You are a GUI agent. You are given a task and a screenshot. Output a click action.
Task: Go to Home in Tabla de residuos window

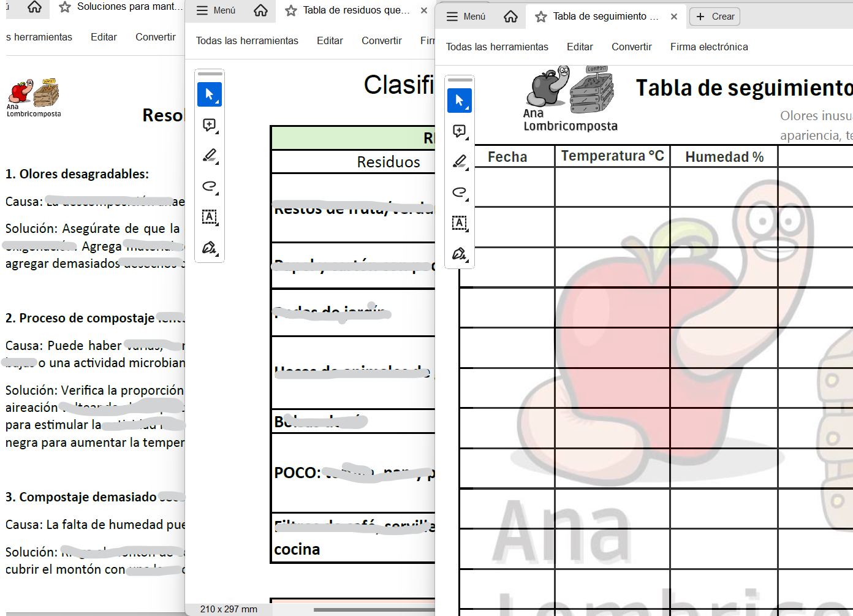pos(260,10)
